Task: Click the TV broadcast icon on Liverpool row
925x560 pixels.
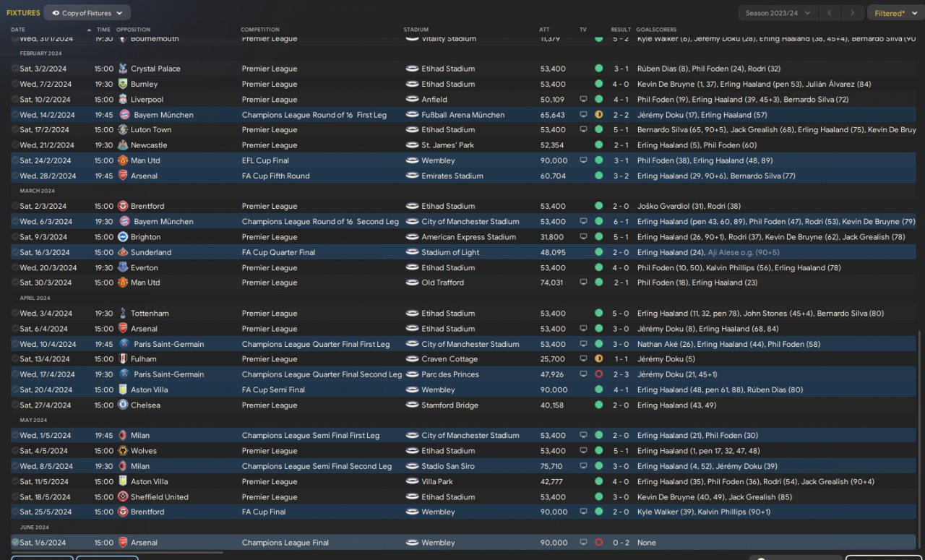Action: pyautogui.click(x=583, y=100)
